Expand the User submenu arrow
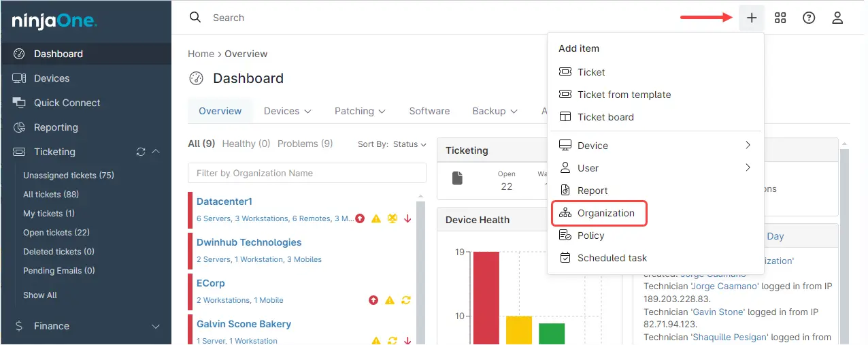868x345 pixels. 748,167
